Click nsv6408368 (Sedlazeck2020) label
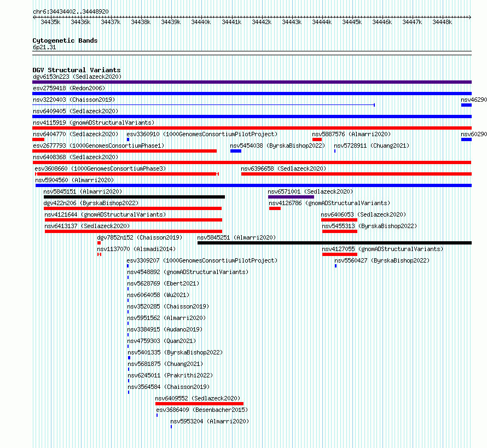 (x=76, y=157)
